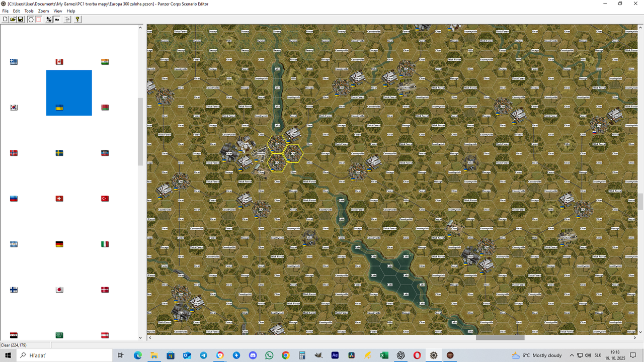Image resolution: width=644 pixels, height=362 pixels.
Task: Toggle the flag and units layer toolbar button
Action: 49,19
